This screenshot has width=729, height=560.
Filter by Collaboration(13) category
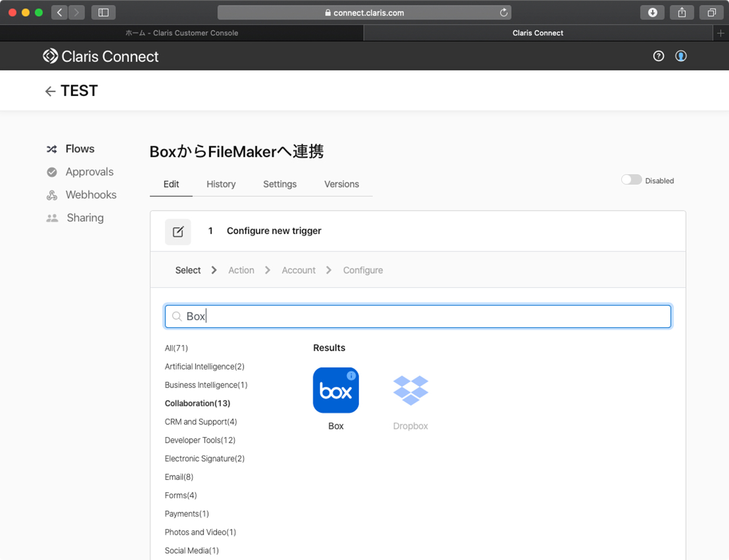[x=197, y=403]
